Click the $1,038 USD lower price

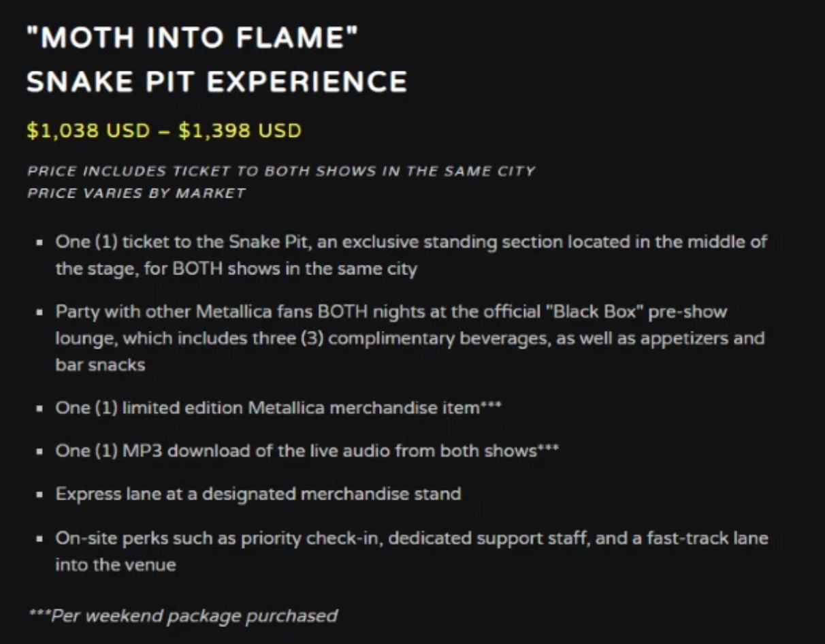pyautogui.click(x=88, y=130)
